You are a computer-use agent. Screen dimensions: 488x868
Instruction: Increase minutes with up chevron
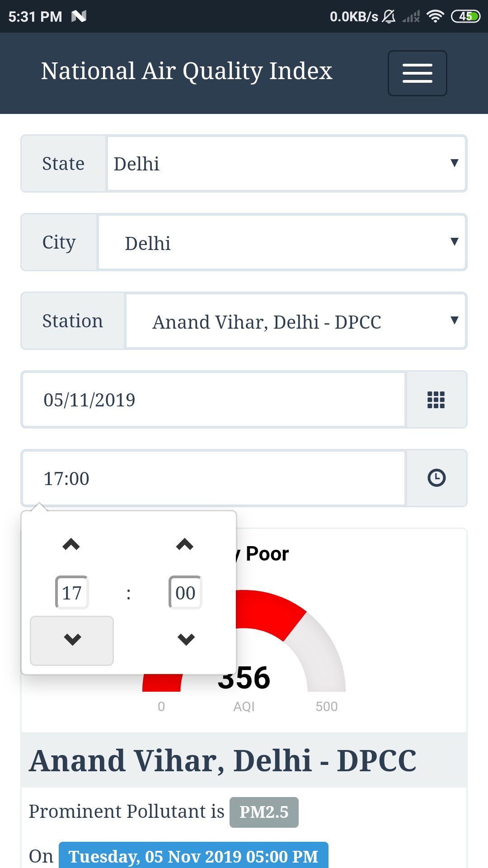[185, 544]
